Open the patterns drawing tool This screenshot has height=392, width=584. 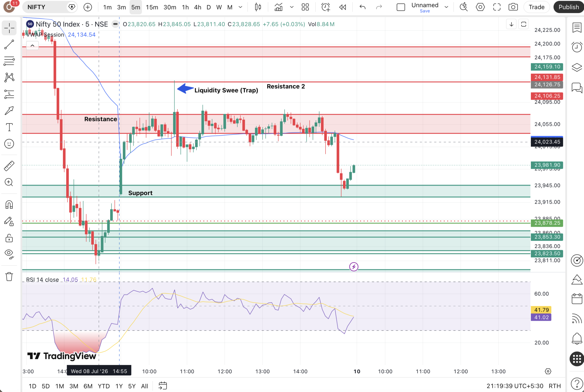9,78
